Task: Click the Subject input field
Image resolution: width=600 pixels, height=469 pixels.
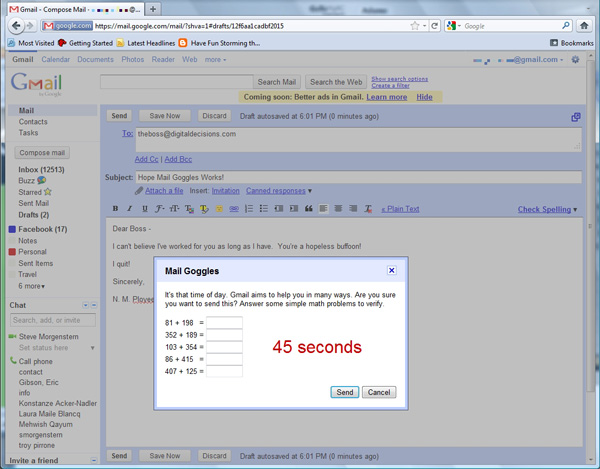Action: (x=358, y=177)
